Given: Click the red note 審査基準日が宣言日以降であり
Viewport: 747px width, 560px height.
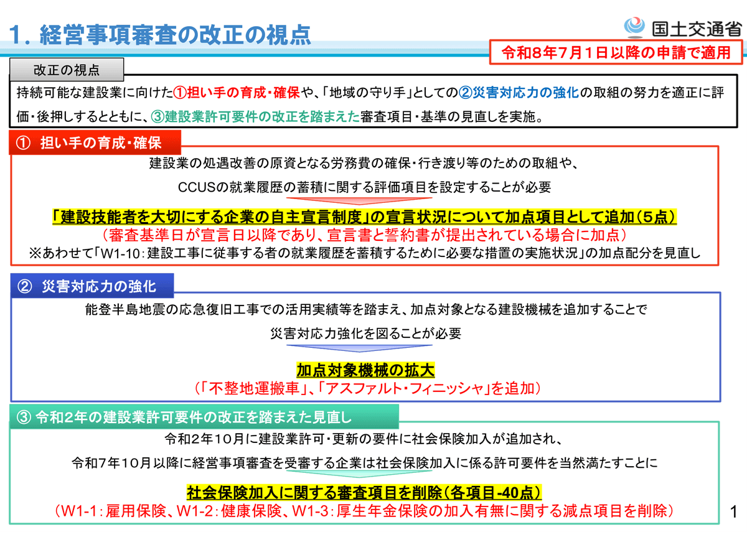Looking at the screenshot, I should pyautogui.click(x=364, y=235).
